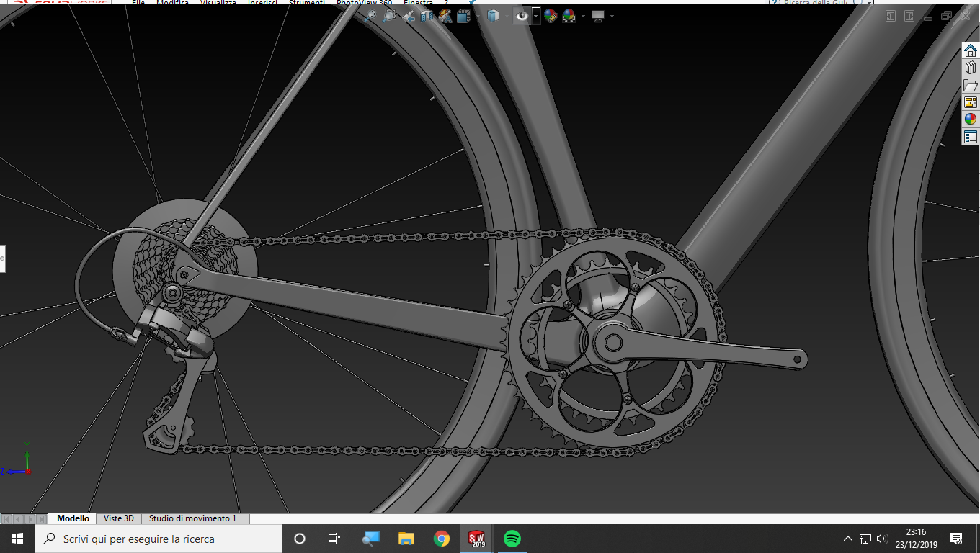Switch to the Modello tab
Screen dimensions: 980x553
[x=73, y=518]
